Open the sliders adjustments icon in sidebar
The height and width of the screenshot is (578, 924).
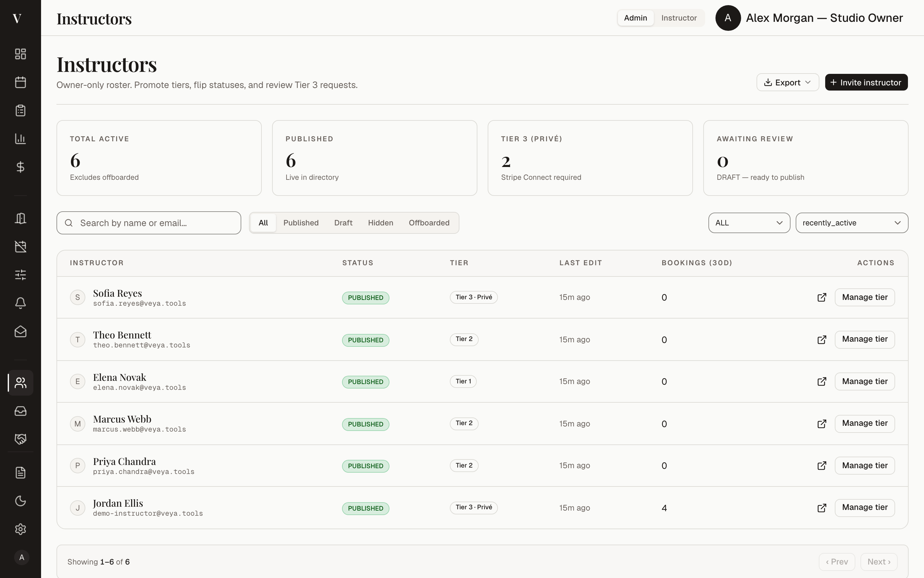[20, 275]
